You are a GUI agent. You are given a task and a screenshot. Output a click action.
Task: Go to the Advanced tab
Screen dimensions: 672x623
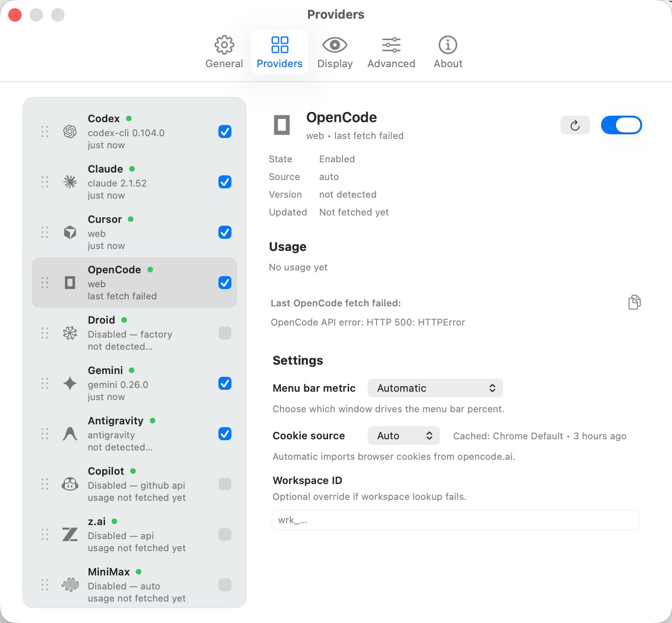click(391, 52)
